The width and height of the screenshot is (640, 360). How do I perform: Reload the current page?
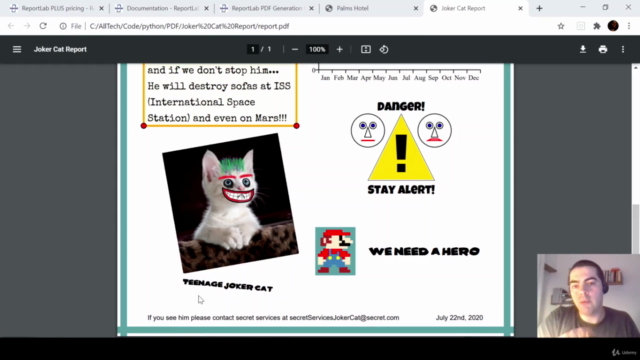click(x=43, y=26)
